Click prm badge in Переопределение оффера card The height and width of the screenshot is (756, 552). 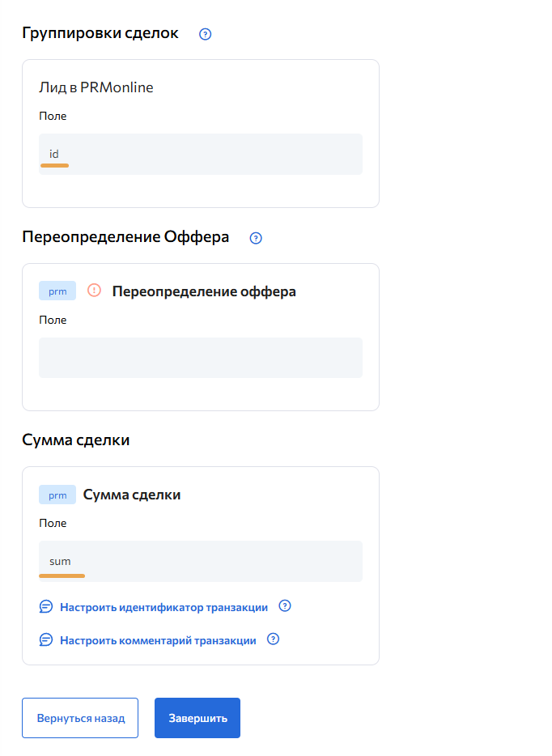tap(57, 291)
